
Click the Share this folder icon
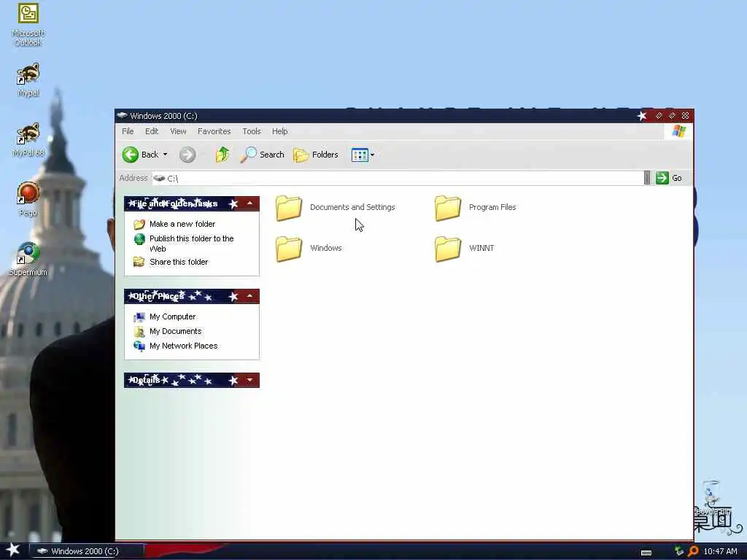coord(139,262)
